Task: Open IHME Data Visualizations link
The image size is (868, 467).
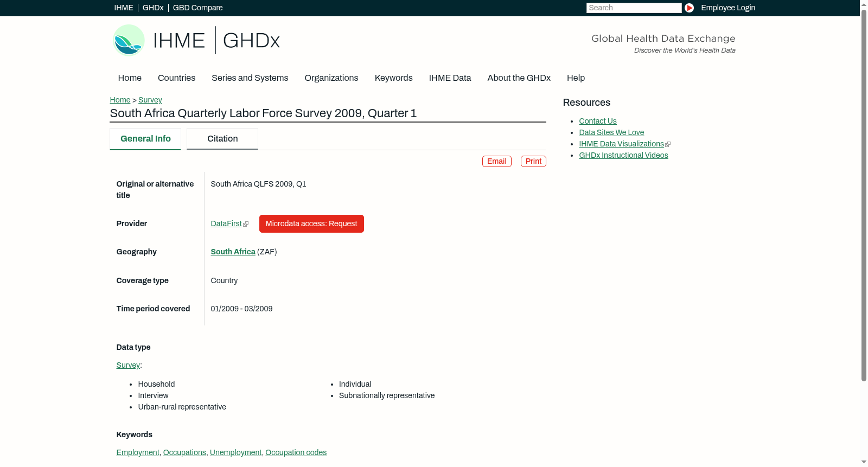Action: tap(621, 144)
